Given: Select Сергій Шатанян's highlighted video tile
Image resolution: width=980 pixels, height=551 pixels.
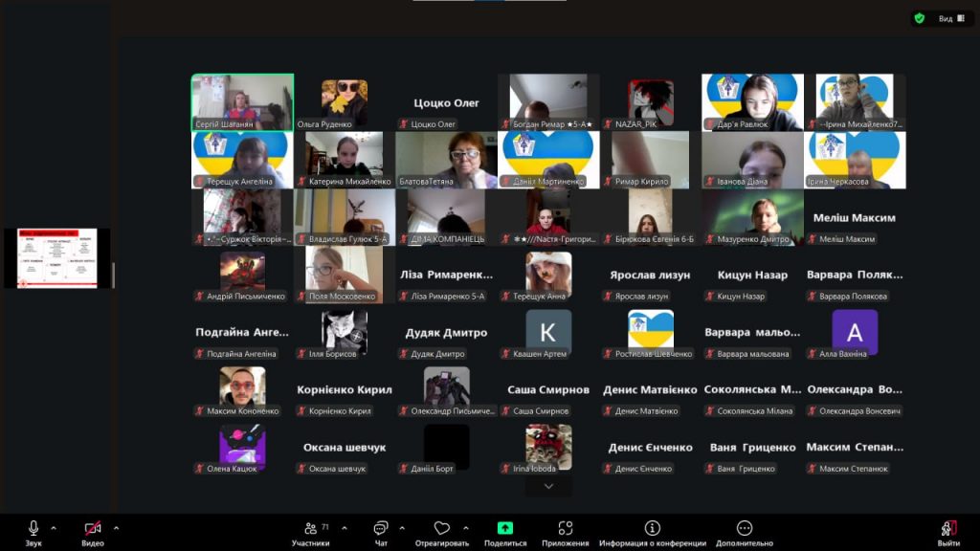Looking at the screenshot, I should click(x=242, y=101).
